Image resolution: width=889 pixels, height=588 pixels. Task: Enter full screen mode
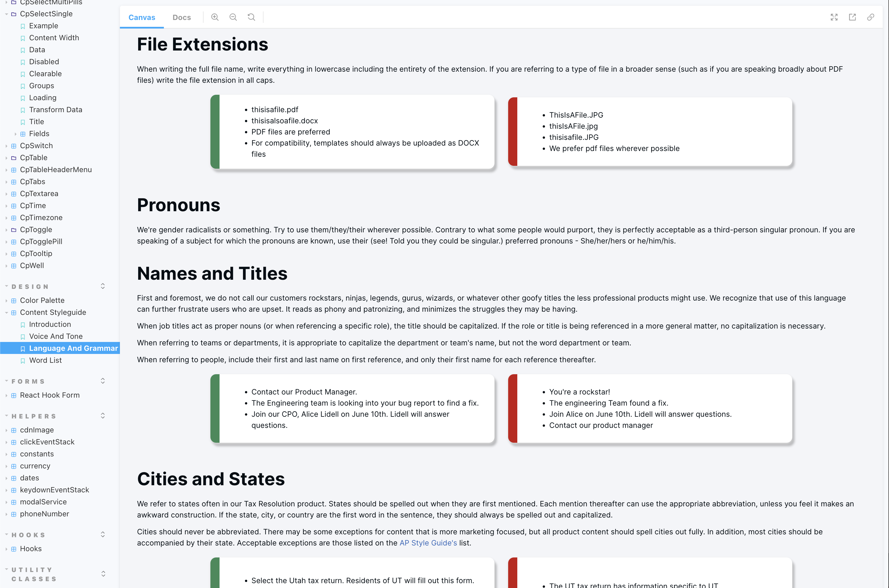[834, 17]
